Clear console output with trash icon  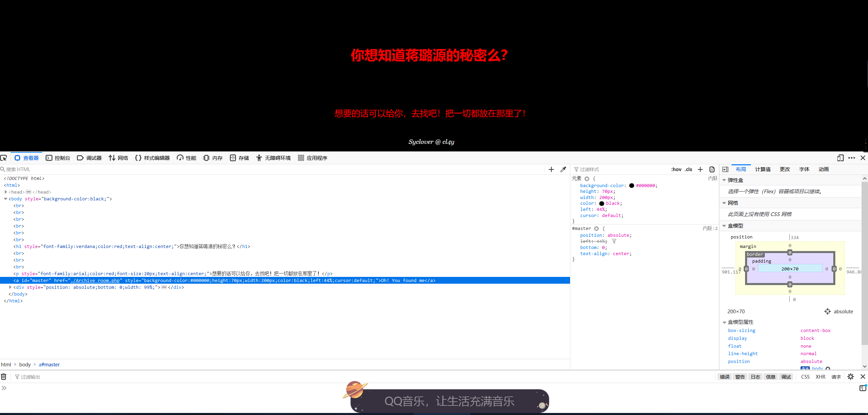click(4, 377)
